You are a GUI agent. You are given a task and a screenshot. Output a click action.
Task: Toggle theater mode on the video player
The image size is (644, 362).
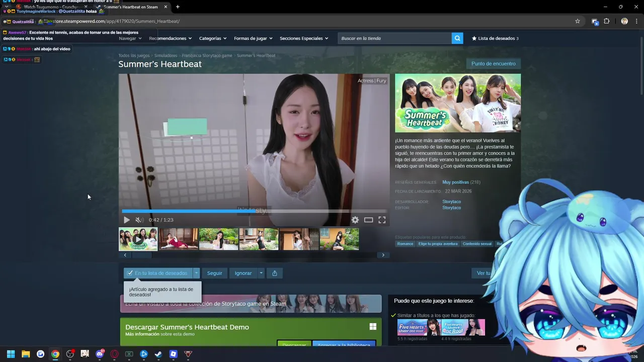point(368,220)
